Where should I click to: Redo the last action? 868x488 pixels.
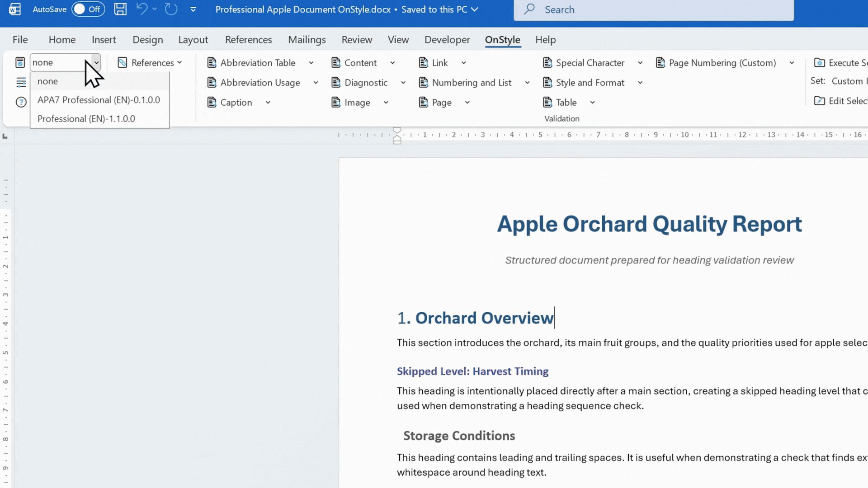point(171,9)
